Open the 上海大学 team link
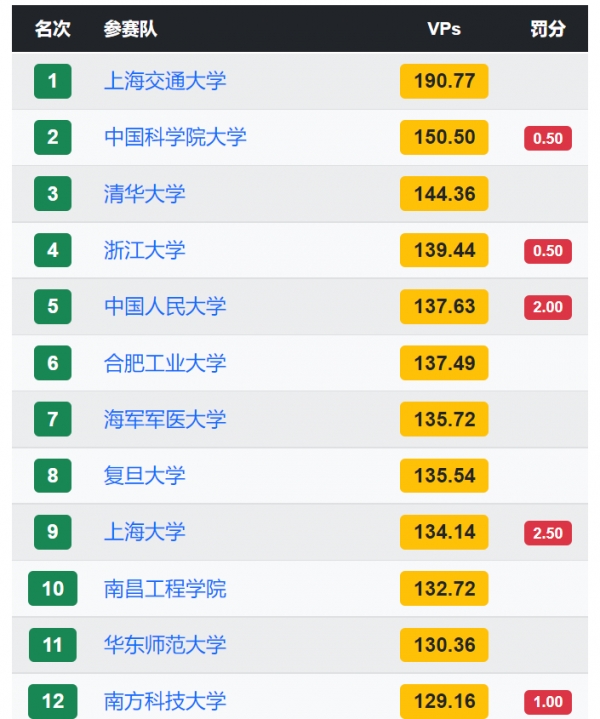 pos(144,532)
